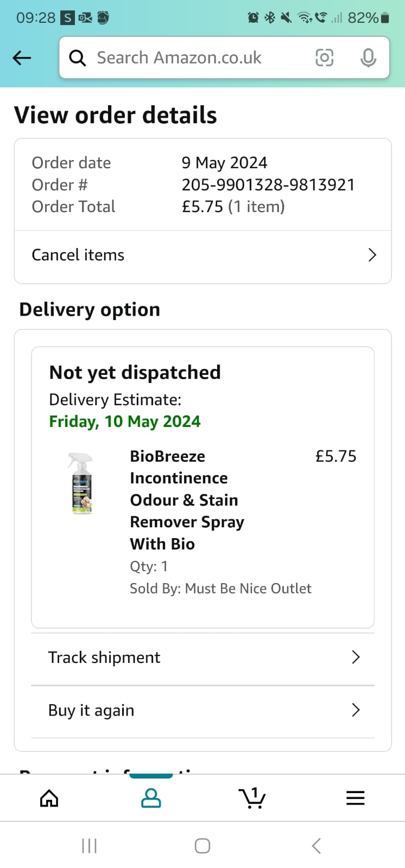Go to Home tab in bottom bar
Image resolution: width=405 pixels, height=868 pixels.
point(49,798)
